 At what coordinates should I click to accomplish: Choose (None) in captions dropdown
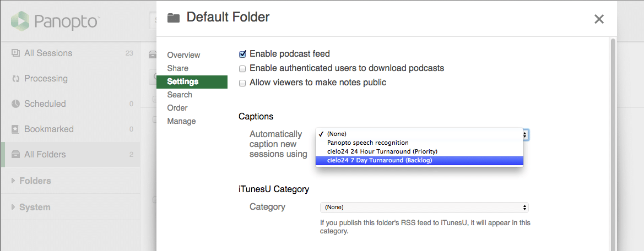[x=419, y=134]
